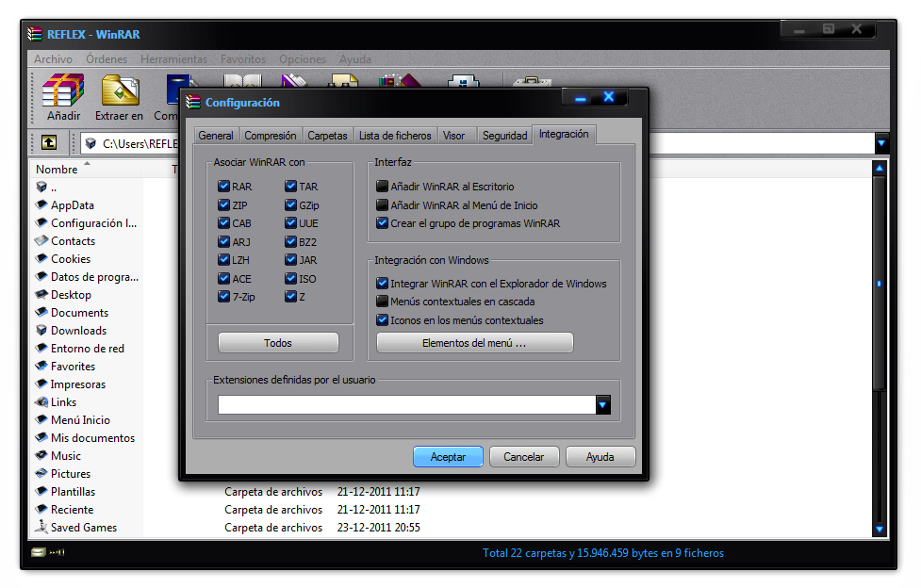Uncheck the 7-Zip association checkbox
921x588 pixels.
point(223,297)
